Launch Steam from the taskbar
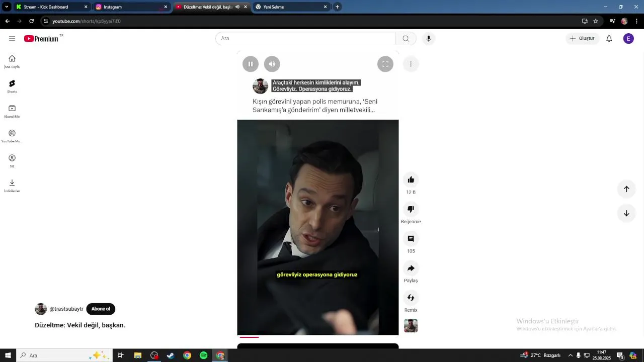This screenshot has width=644, height=362. pyautogui.click(x=171, y=355)
